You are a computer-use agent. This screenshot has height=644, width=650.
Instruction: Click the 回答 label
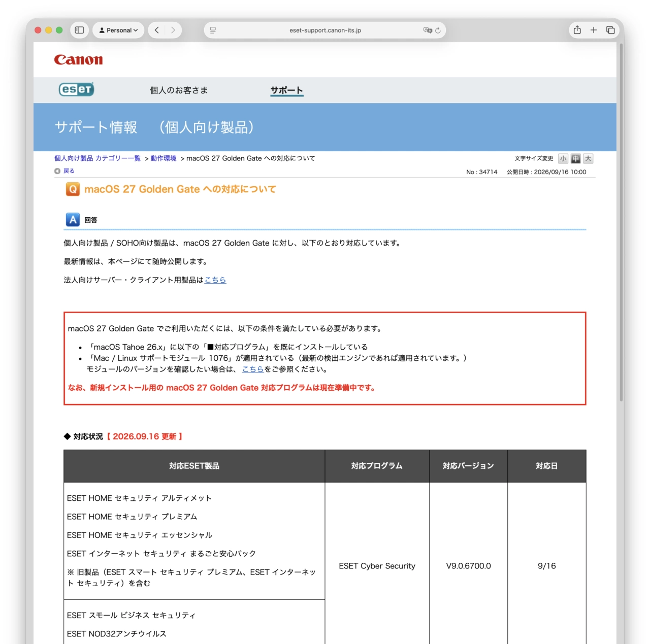pos(91,220)
